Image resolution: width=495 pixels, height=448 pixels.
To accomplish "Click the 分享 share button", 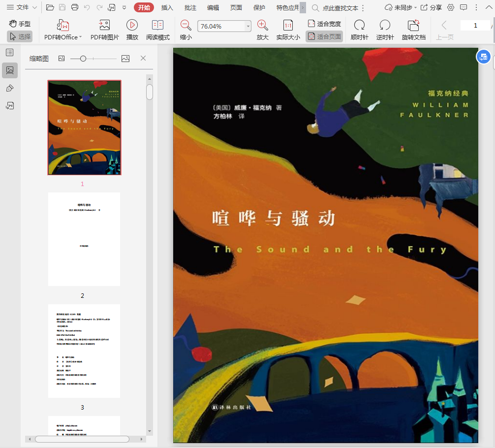I will 431,7.
